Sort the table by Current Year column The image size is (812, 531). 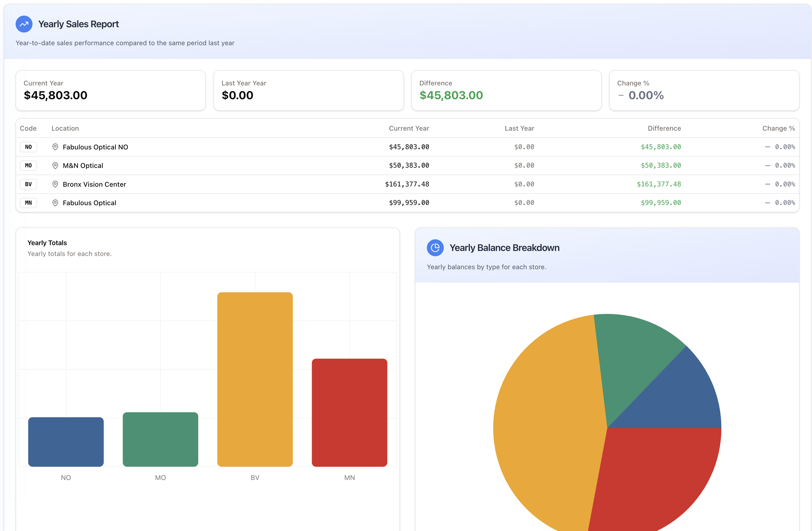coord(409,128)
